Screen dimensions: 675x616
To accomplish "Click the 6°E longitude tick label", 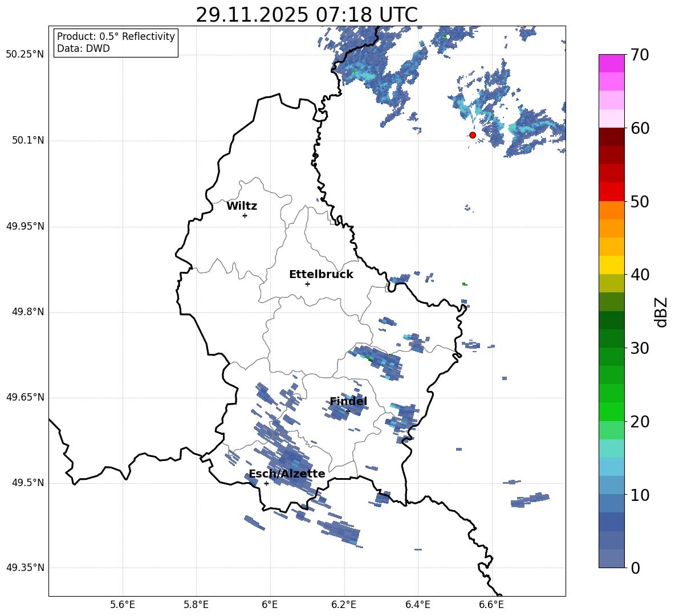I will [270, 604].
